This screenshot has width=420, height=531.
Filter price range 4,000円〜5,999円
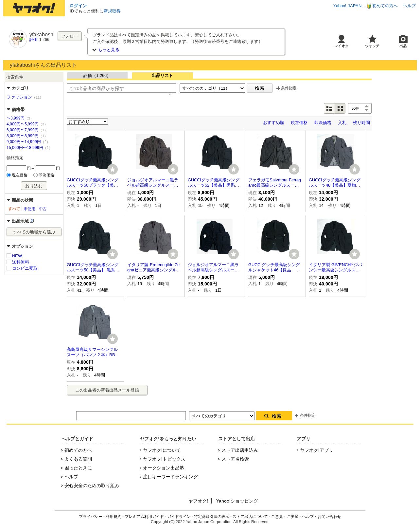pyautogui.click(x=23, y=124)
